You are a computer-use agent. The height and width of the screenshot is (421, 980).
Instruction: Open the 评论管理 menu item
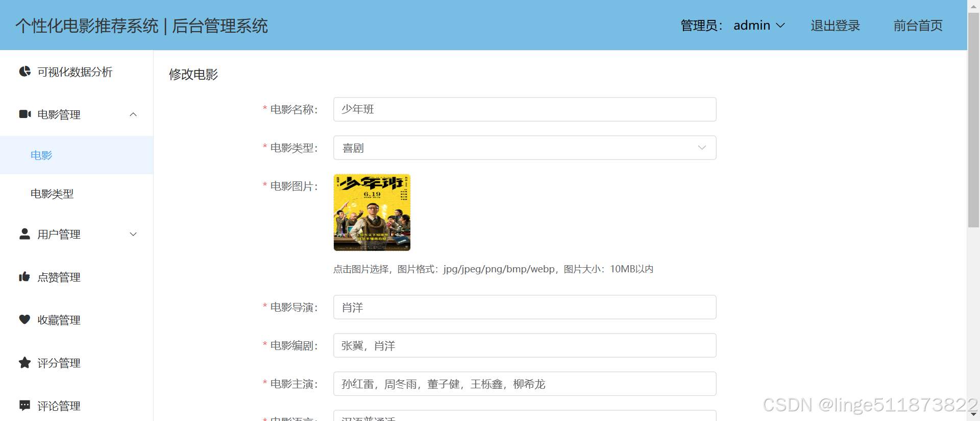[x=77, y=406]
